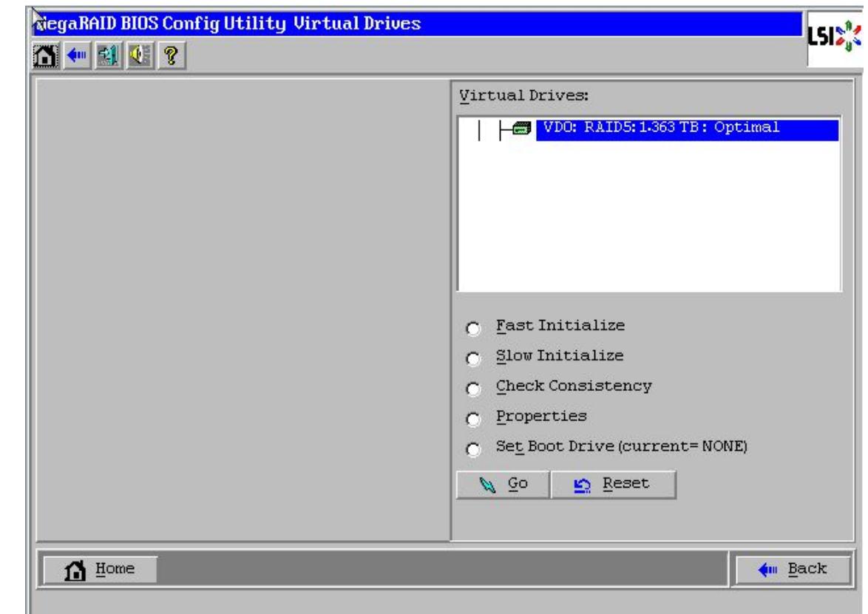Click the Virtual Drives: label

coord(523,96)
